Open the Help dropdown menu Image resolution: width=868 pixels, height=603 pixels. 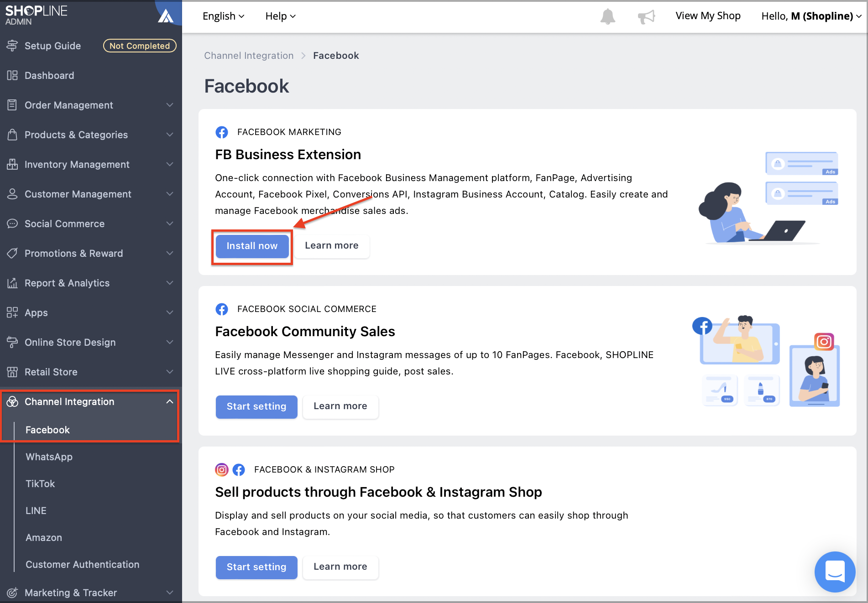281,16
